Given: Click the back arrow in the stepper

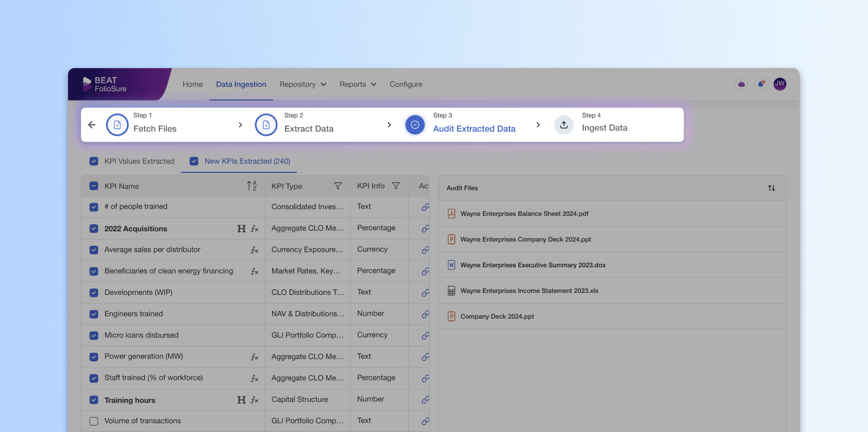Looking at the screenshot, I should click(92, 125).
